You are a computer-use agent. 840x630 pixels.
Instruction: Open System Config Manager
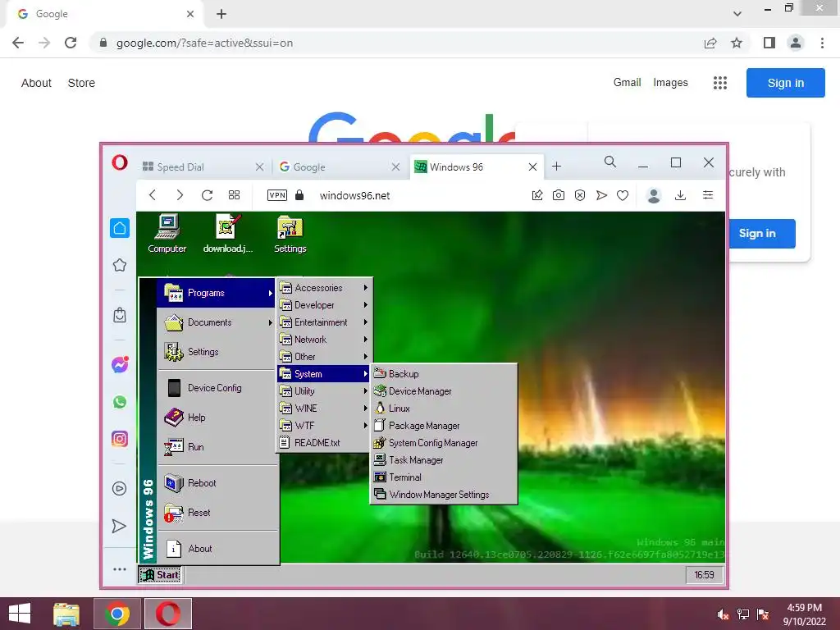tap(444, 442)
